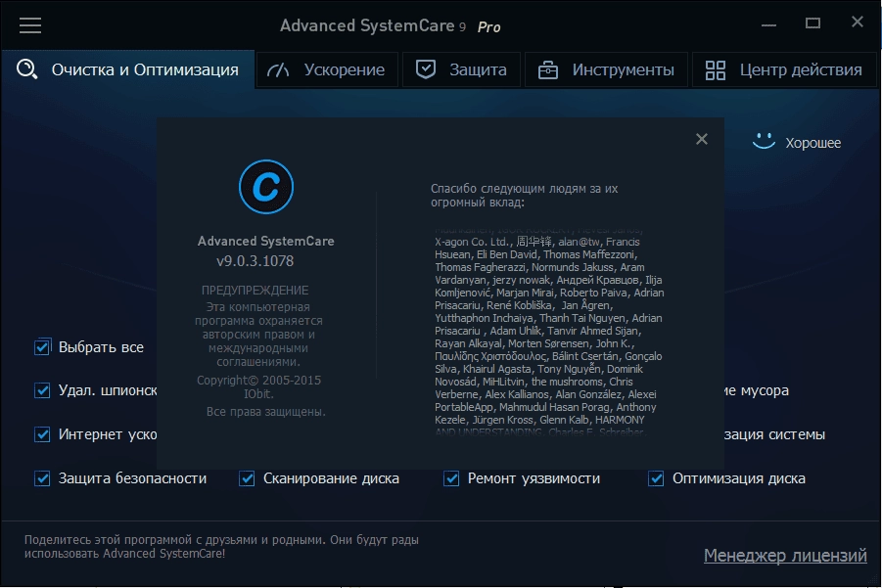Open the Менеджер лицензий link
The width and height of the screenshot is (882, 588).
tap(785, 556)
